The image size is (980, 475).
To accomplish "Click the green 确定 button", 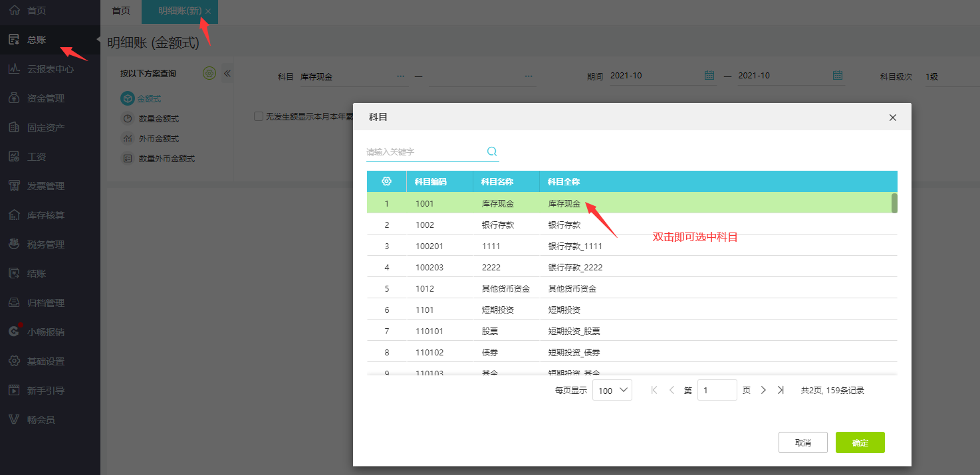I will point(860,442).
